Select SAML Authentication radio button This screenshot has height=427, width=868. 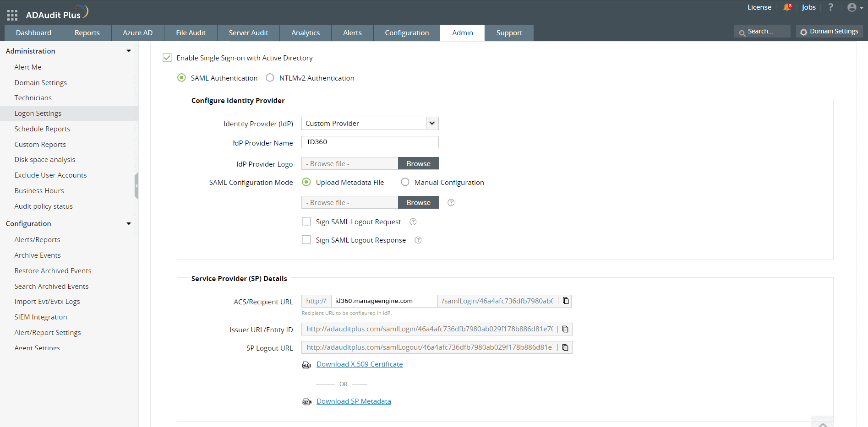point(182,78)
